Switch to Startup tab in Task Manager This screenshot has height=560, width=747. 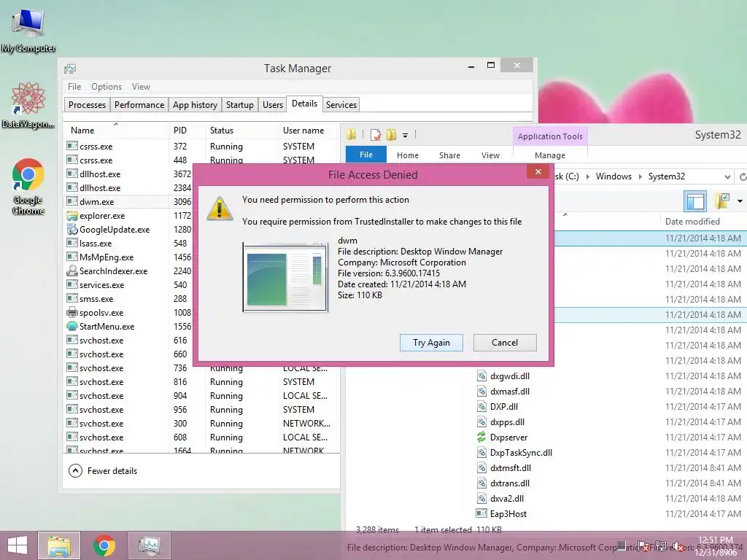click(239, 105)
